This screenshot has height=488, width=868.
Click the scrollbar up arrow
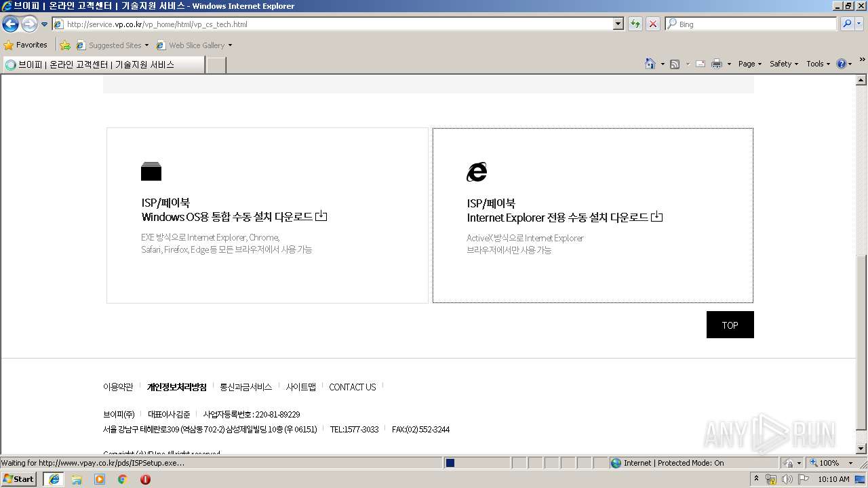pyautogui.click(x=861, y=80)
